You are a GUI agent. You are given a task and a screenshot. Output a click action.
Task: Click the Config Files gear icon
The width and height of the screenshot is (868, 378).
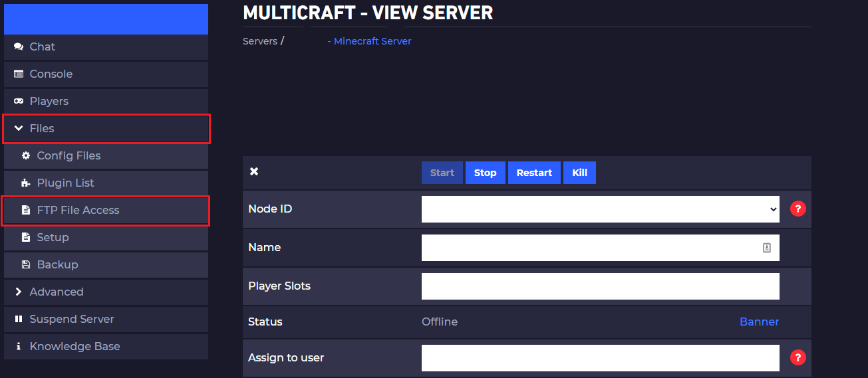click(26, 155)
